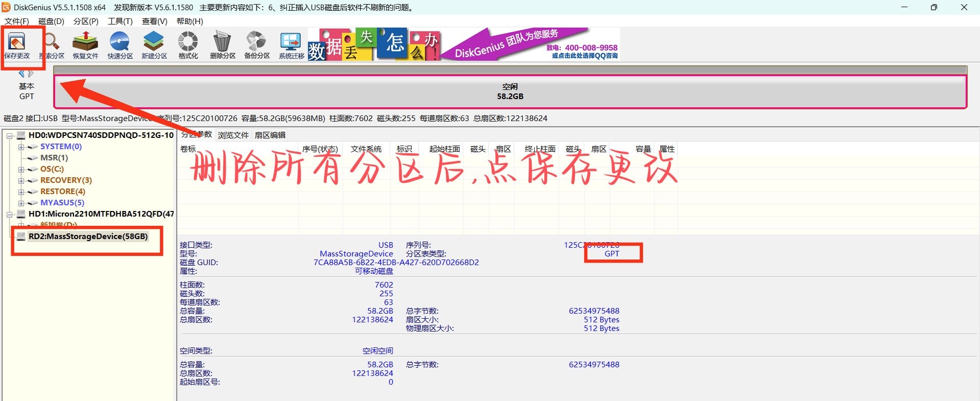The image size is (980, 401).
Task: Select RD2:MassStorageDevice(58GB) in disk tree
Action: coord(88,237)
